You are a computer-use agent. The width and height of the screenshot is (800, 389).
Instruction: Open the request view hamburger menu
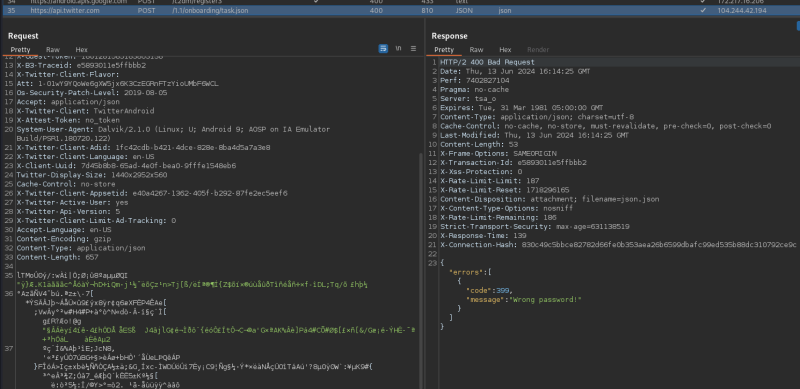click(413, 48)
